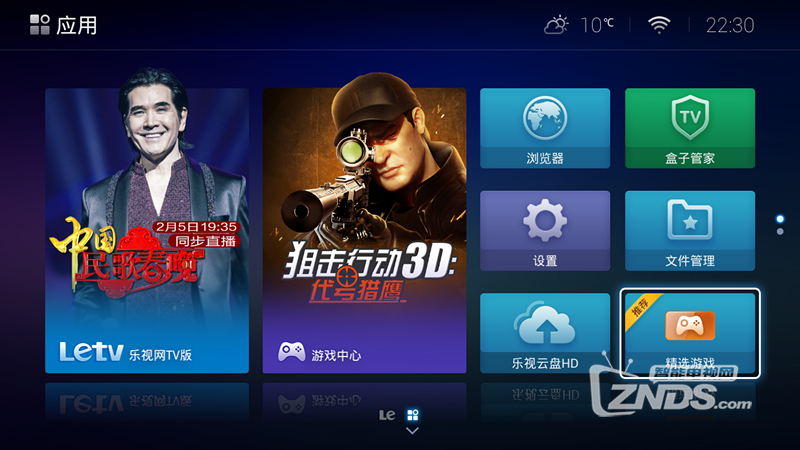Screen dimensions: 800x450
Task: Click the 10°C temperature display
Action: 597,25
